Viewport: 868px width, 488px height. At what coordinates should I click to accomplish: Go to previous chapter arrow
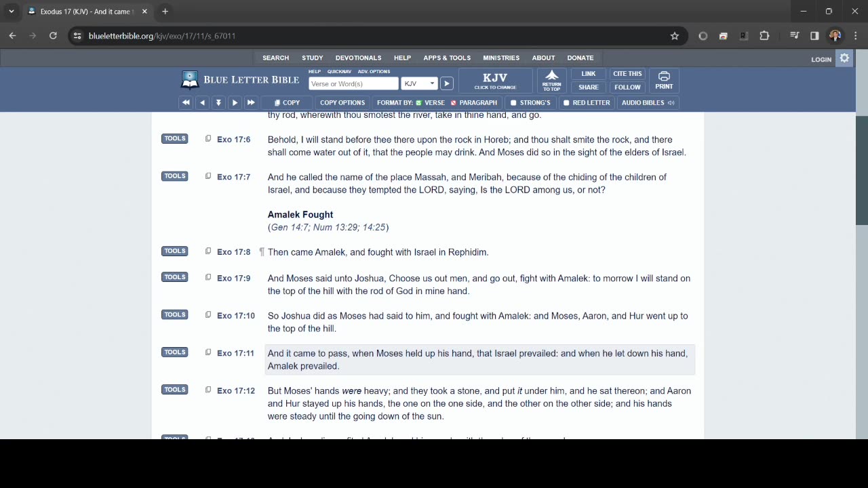202,102
